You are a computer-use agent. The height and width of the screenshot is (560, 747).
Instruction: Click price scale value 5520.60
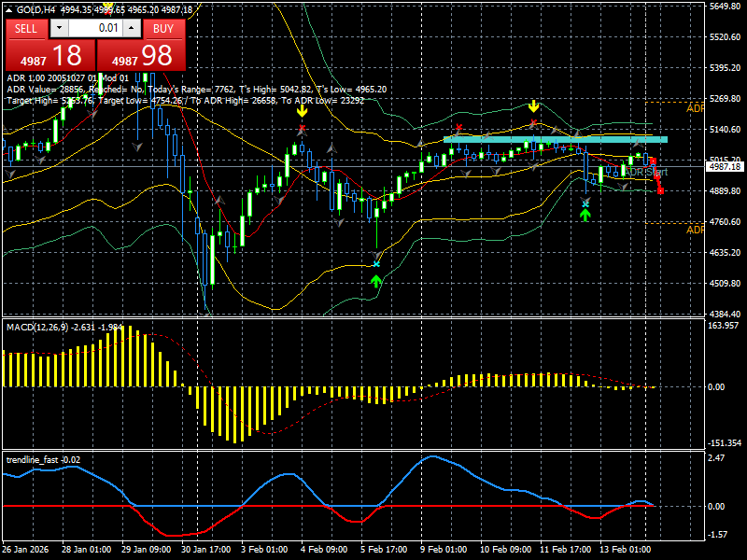[x=726, y=37]
